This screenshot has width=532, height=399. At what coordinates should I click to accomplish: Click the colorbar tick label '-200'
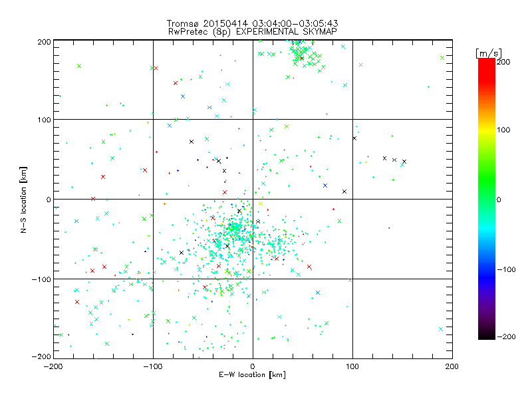pos(506,336)
